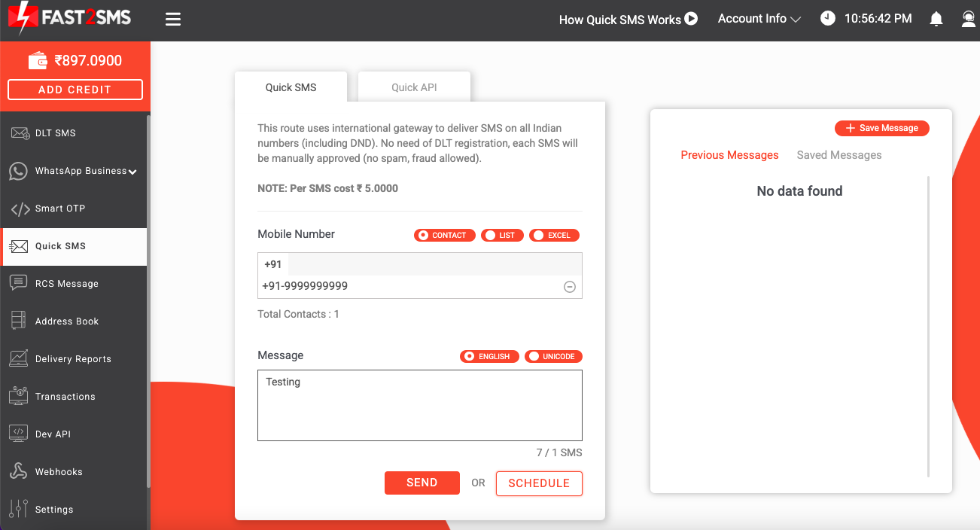This screenshot has width=980, height=530.
Task: Open Settings in sidebar
Action: point(74,510)
